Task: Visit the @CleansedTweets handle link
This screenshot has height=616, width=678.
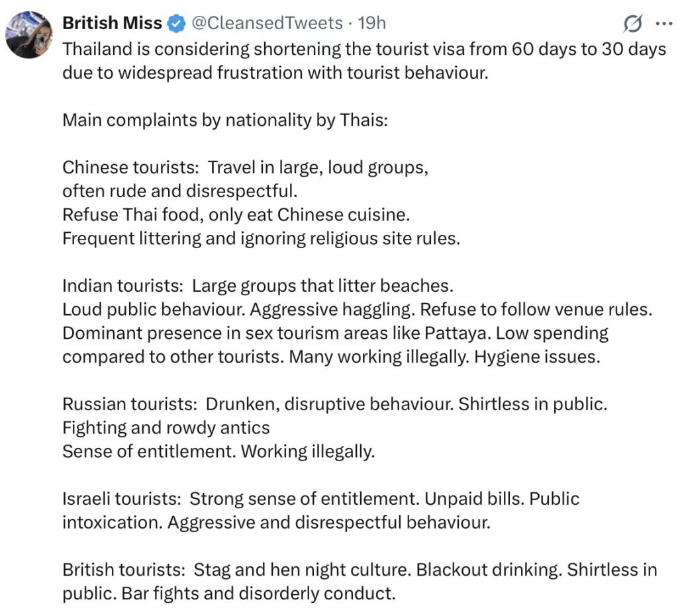Action: pos(266,23)
